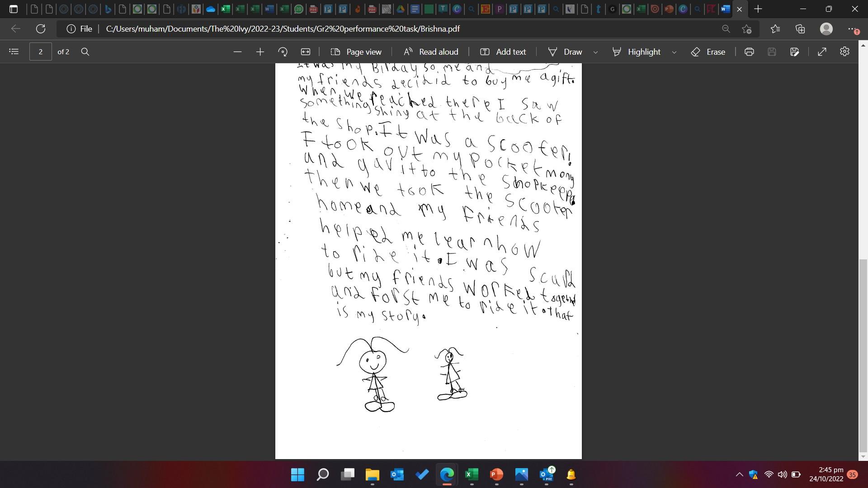Zoom in with the plus button
868x488 pixels.
tap(260, 52)
